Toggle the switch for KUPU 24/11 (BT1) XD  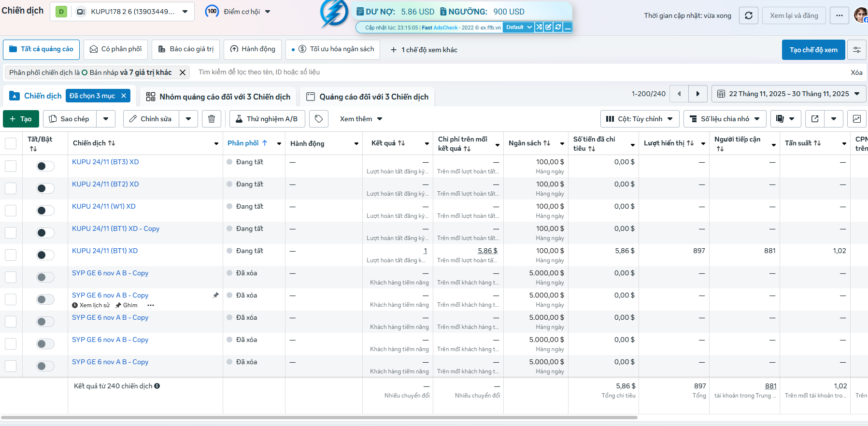pyautogui.click(x=45, y=255)
